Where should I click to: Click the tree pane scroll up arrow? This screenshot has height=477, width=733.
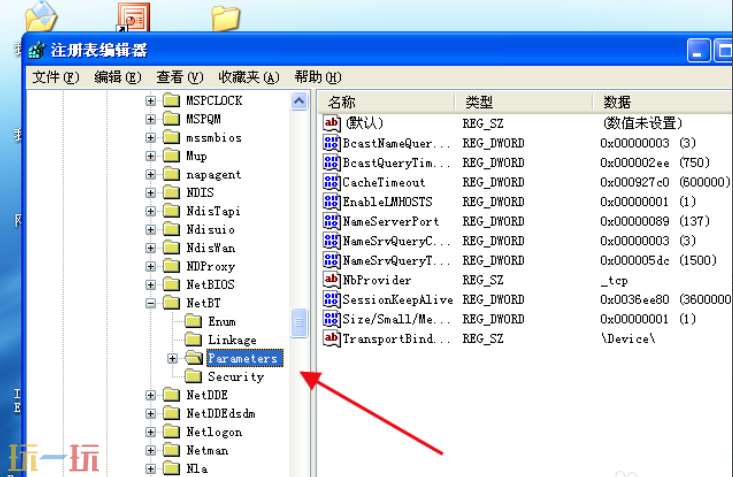pyautogui.click(x=299, y=101)
